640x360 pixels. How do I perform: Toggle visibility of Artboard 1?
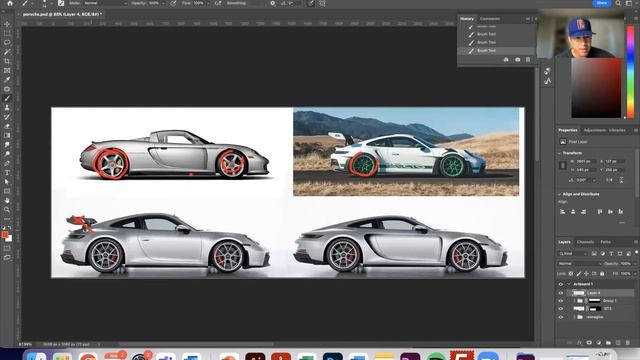pos(560,284)
